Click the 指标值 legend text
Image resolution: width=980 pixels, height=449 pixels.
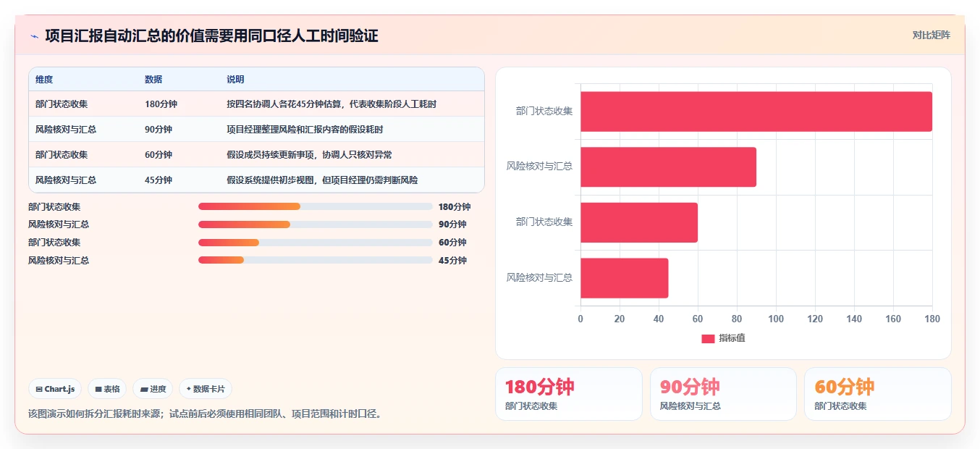point(732,338)
